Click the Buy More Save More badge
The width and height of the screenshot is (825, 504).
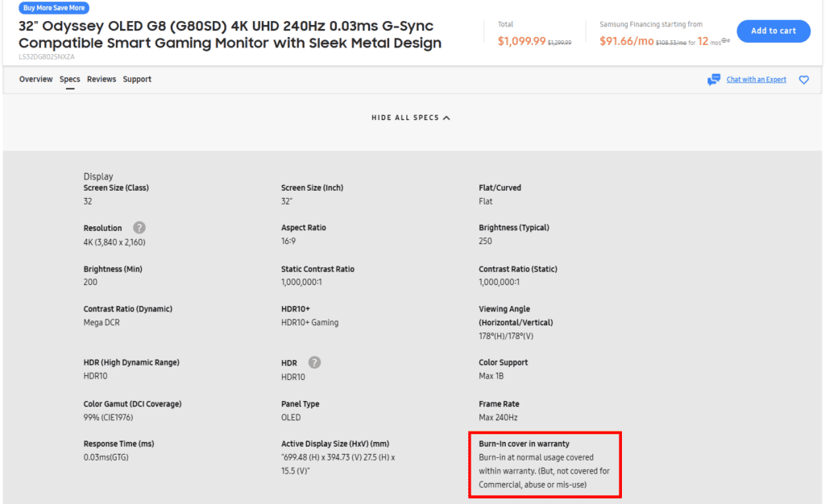point(53,7)
